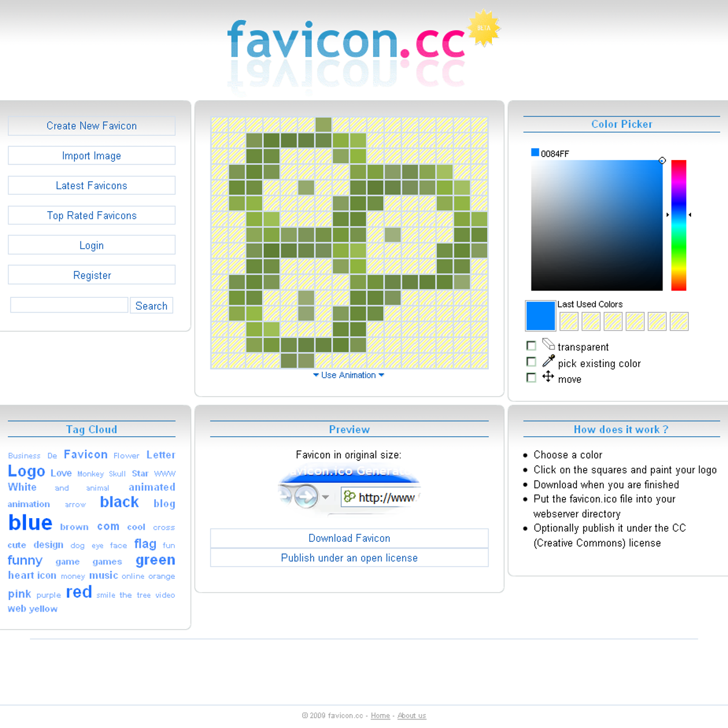Image resolution: width=728 pixels, height=728 pixels.
Task: Click the 'smile' tag
Action: pyautogui.click(x=106, y=595)
